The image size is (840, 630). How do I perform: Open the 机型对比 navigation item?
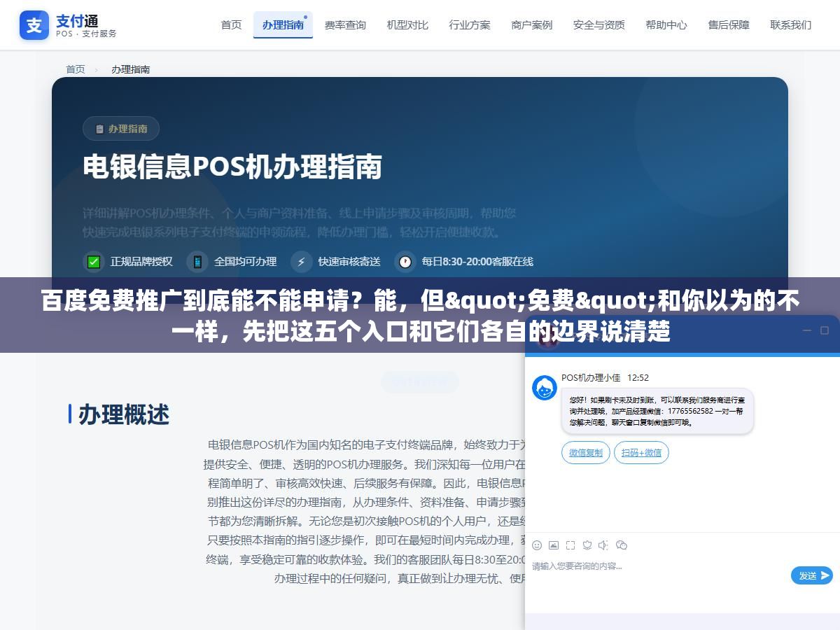(x=407, y=24)
